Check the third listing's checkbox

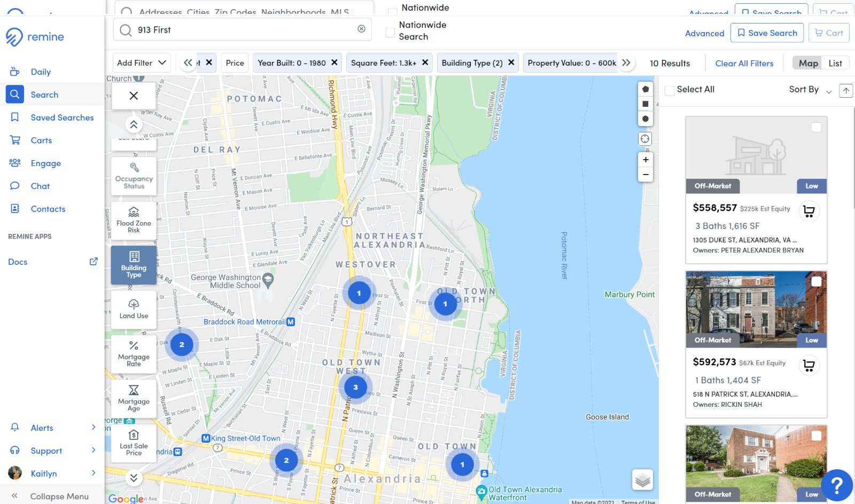coord(816,436)
